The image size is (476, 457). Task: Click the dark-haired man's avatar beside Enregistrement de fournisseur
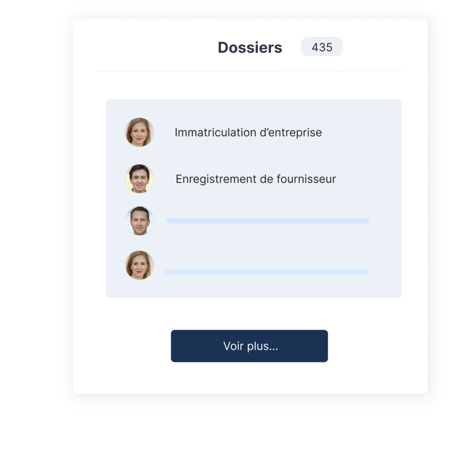point(139,179)
